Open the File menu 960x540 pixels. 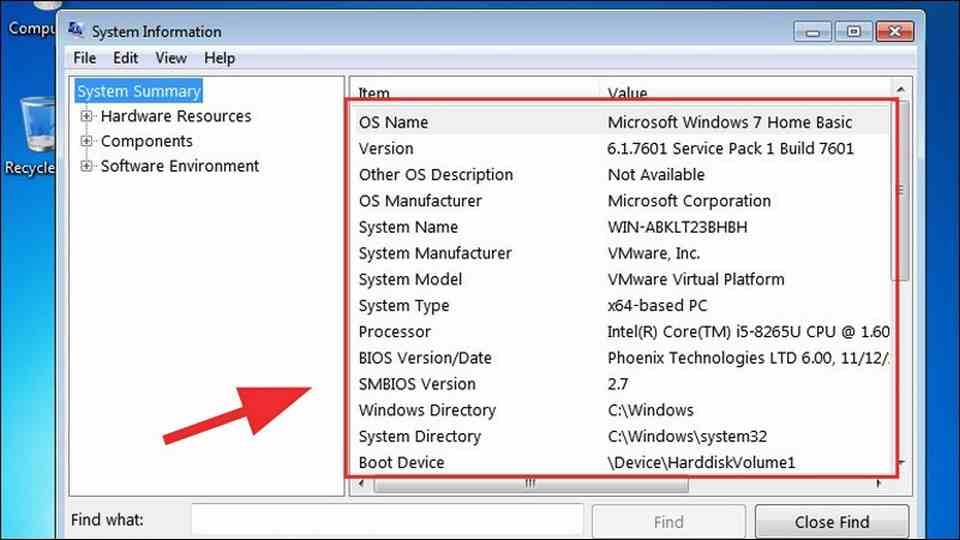point(84,58)
